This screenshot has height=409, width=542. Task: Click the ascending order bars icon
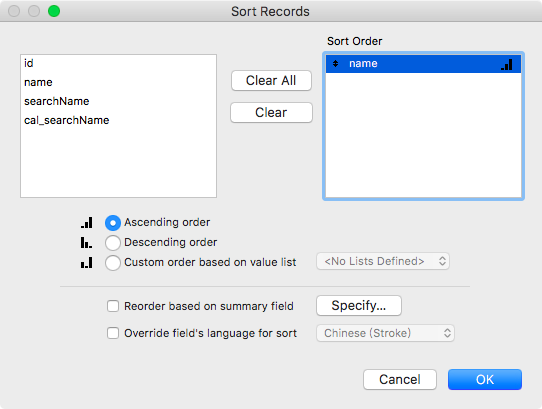click(86, 222)
